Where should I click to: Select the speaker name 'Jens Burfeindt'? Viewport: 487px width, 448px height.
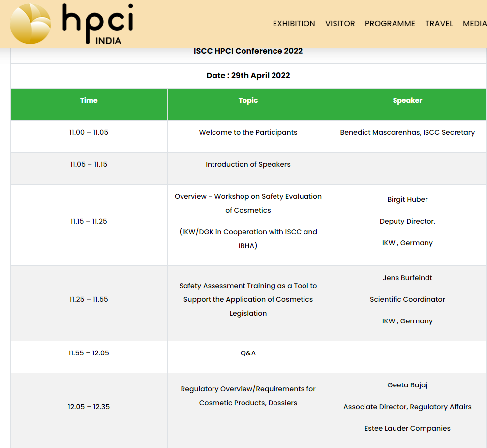407,278
